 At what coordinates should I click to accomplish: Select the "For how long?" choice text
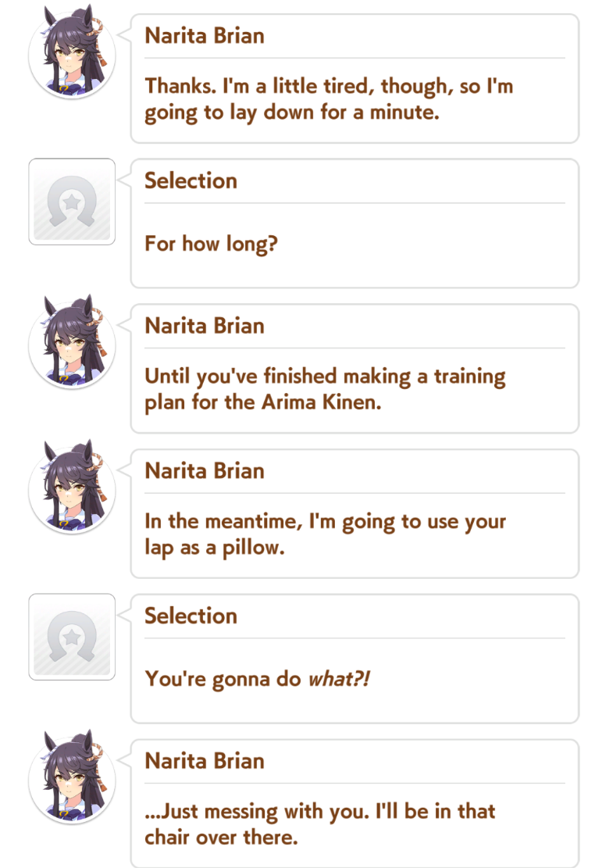211,244
